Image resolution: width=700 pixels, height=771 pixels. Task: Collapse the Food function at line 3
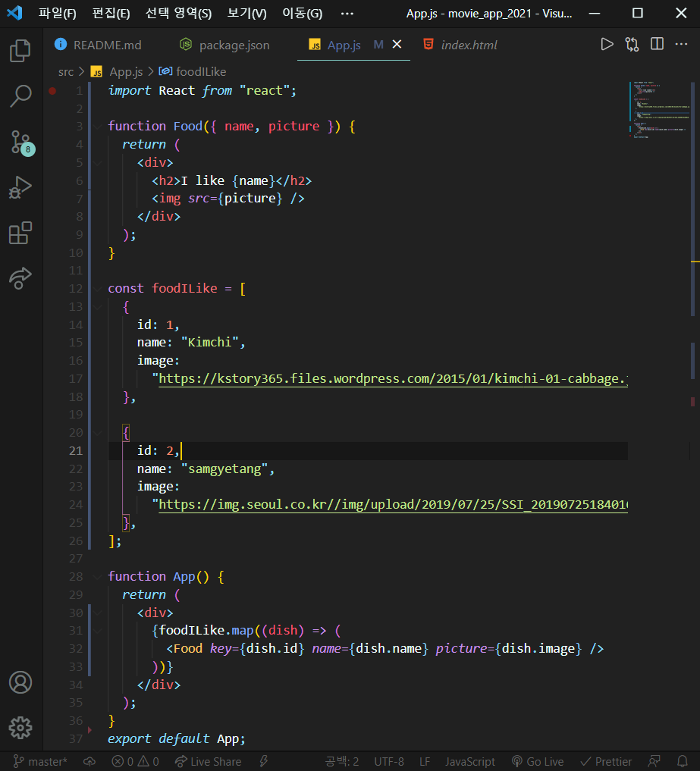pos(97,127)
